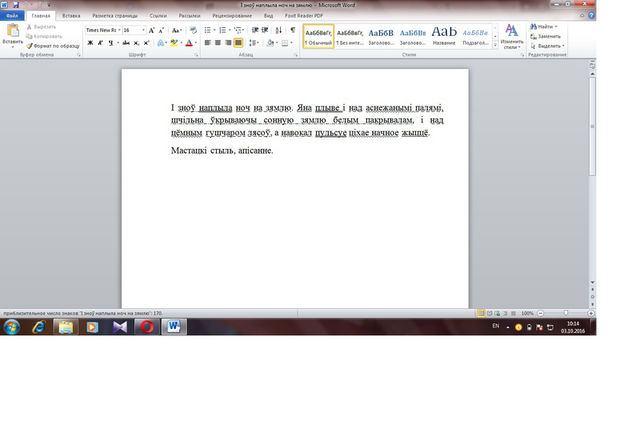Open the borders dropdown

pyautogui.click(x=291, y=43)
